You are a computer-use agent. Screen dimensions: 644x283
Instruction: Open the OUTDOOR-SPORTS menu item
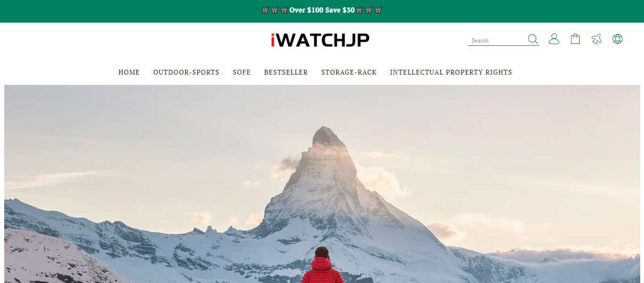pos(186,72)
